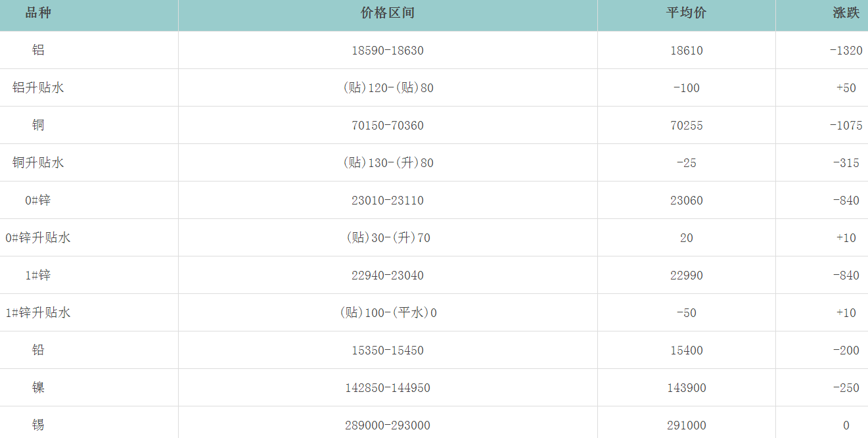This screenshot has width=868, height=438.
Task: Click the 锡 variety cell
Action: click(38, 425)
